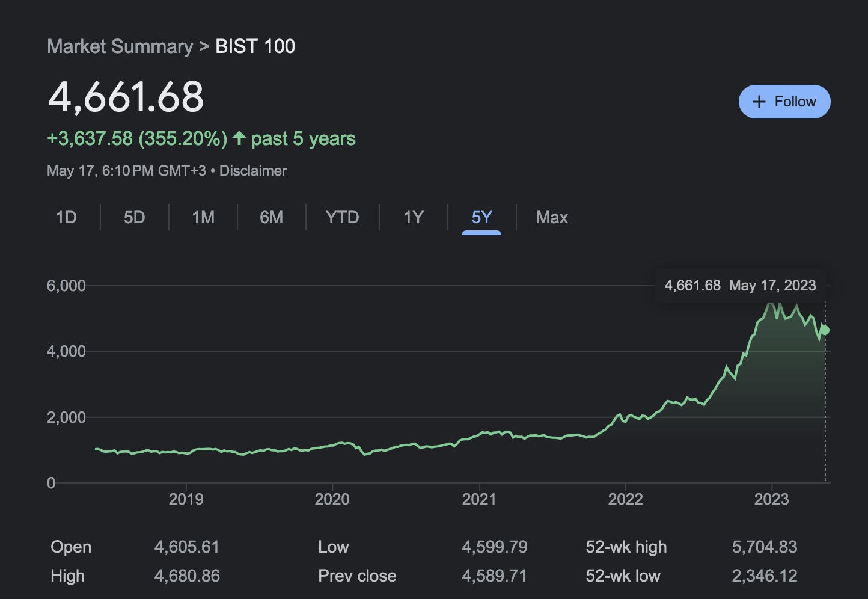Select the 1M range tab
The image size is (868, 599).
(x=203, y=217)
